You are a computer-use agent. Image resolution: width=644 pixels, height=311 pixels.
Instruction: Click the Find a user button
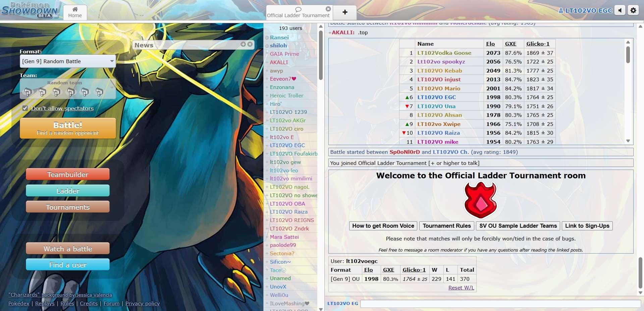[68, 265]
